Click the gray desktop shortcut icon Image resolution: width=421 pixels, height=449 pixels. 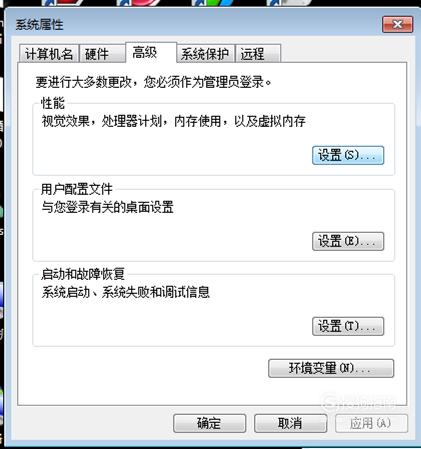(288, 3)
